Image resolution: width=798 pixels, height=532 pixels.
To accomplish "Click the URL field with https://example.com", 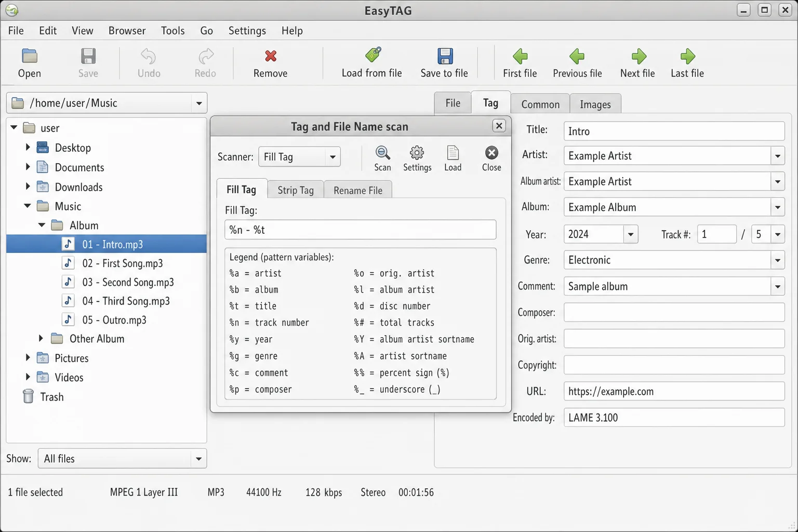I will [674, 391].
